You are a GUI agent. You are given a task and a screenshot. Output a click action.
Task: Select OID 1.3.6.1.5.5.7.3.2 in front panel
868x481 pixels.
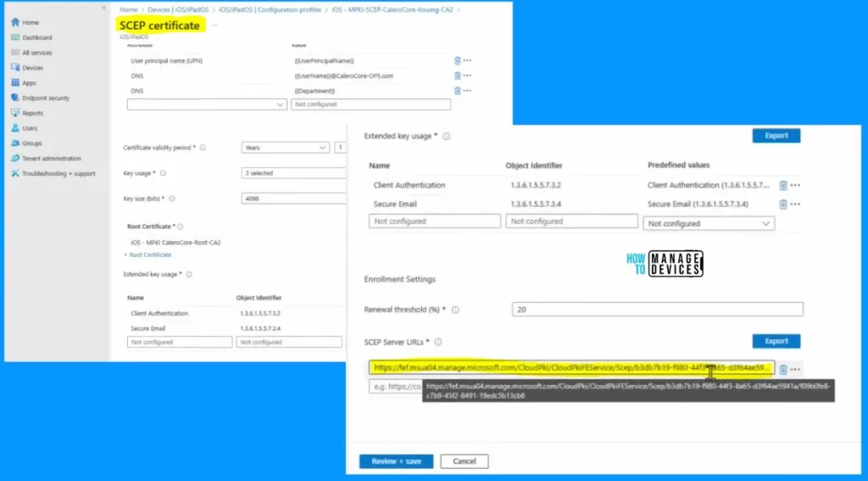[536, 186]
